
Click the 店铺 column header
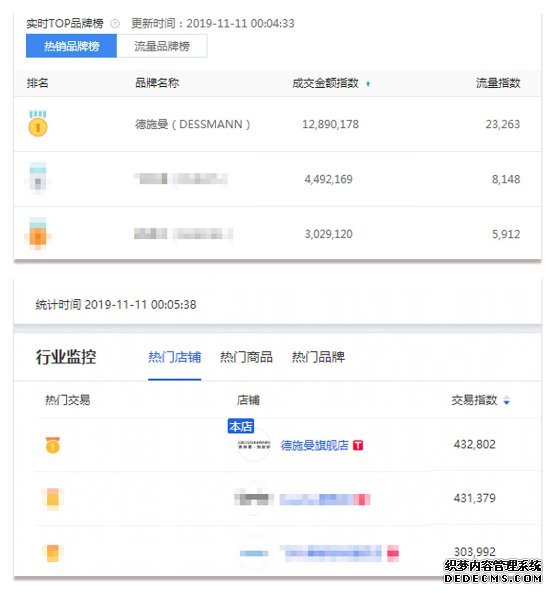[248, 400]
